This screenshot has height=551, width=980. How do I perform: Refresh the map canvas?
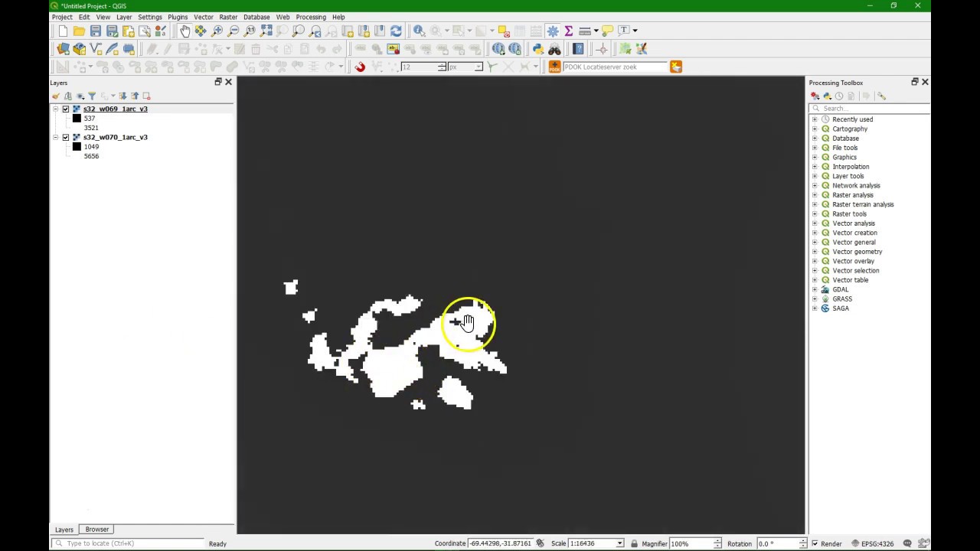point(396,31)
